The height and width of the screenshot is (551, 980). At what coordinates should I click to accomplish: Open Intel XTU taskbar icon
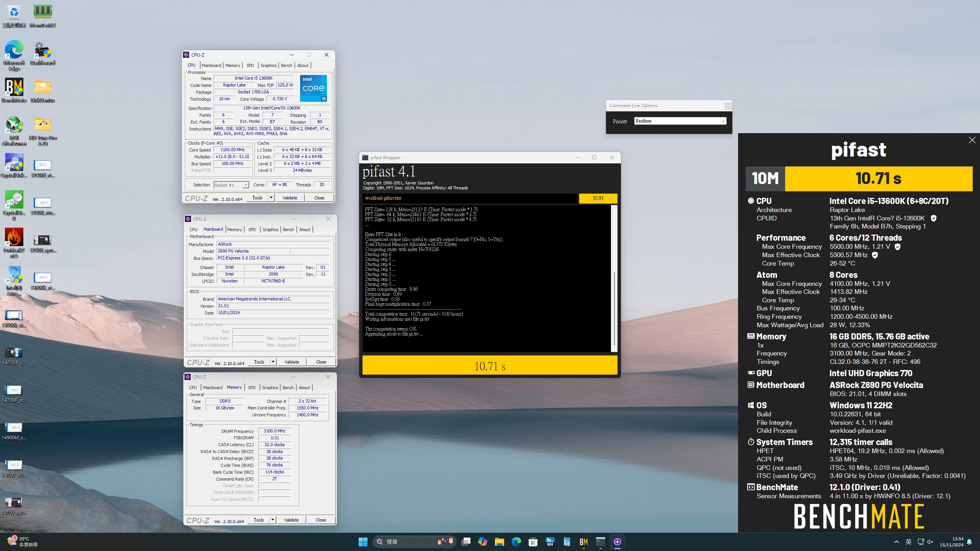(x=567, y=542)
